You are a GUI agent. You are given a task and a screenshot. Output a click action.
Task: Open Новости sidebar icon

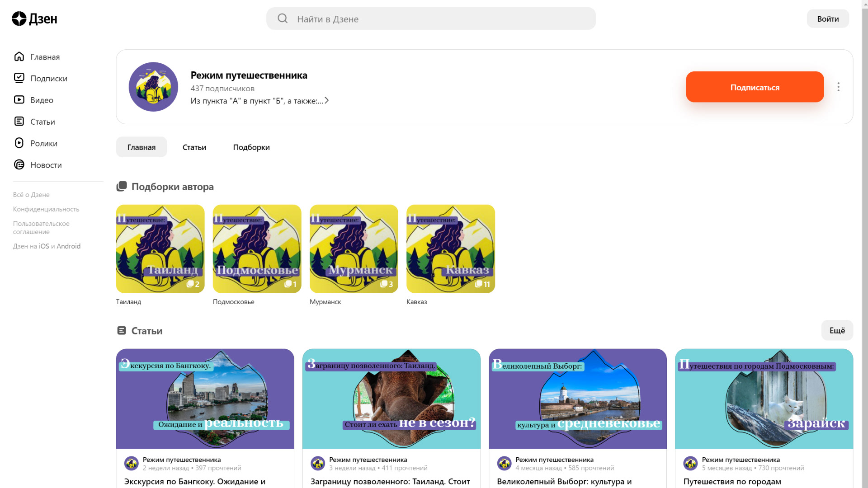pyautogui.click(x=19, y=165)
